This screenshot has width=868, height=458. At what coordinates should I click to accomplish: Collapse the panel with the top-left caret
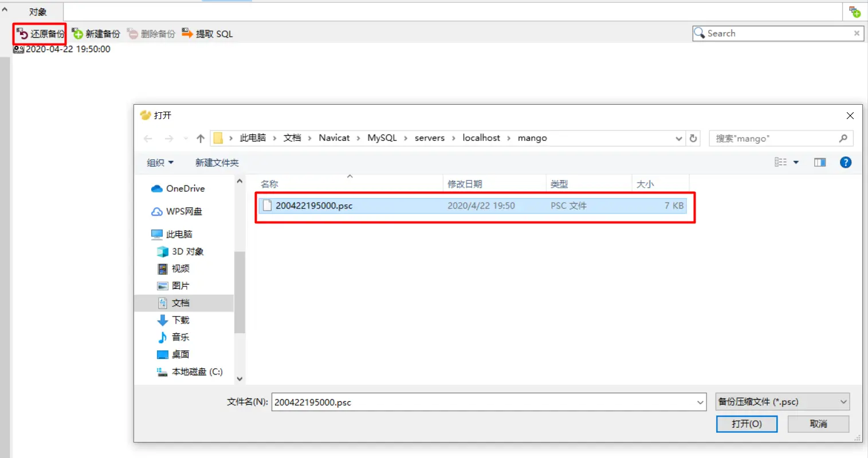tap(5, 9)
